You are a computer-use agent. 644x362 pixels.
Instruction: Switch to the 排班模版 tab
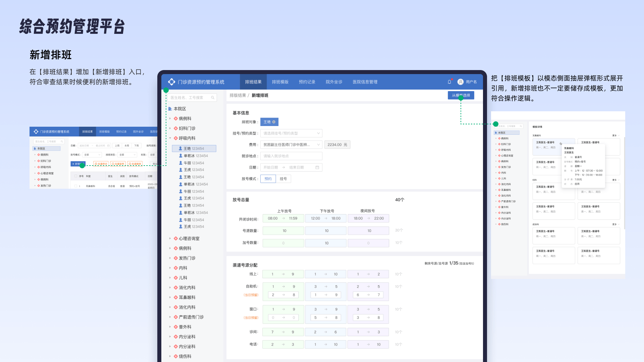point(280,82)
